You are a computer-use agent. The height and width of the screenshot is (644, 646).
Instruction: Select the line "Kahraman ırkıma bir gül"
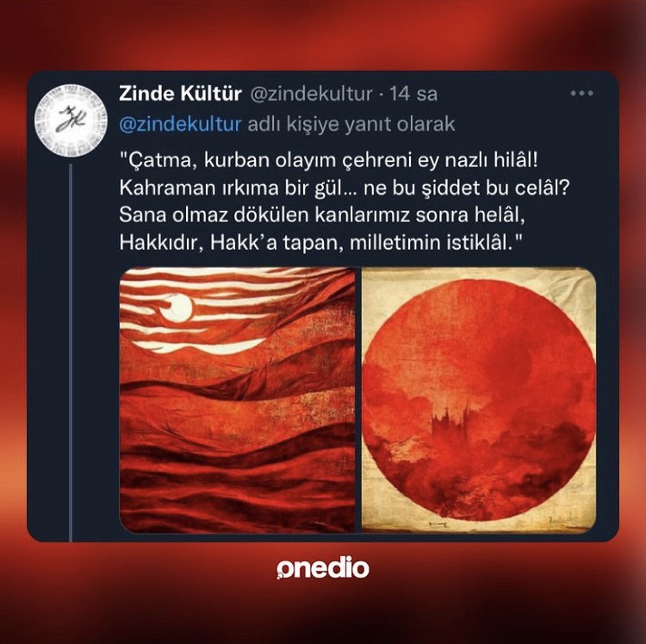(x=345, y=188)
